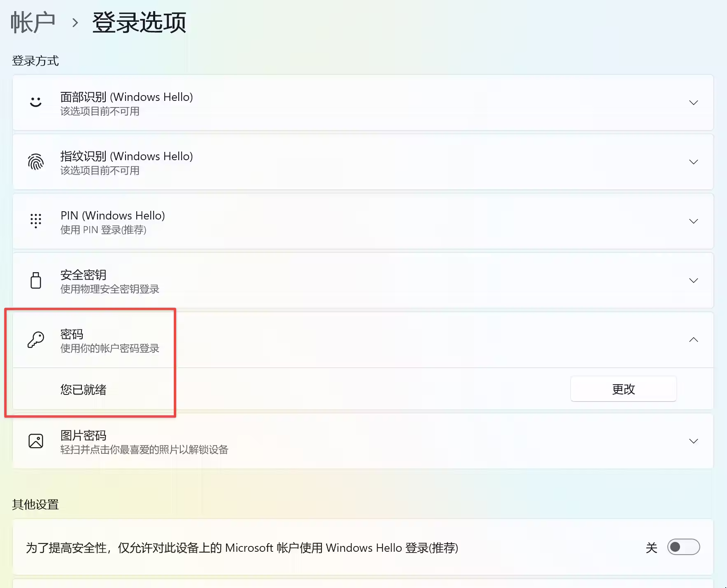
Task: Toggle the Windows Hello only sign-in switch
Action: coord(683,547)
